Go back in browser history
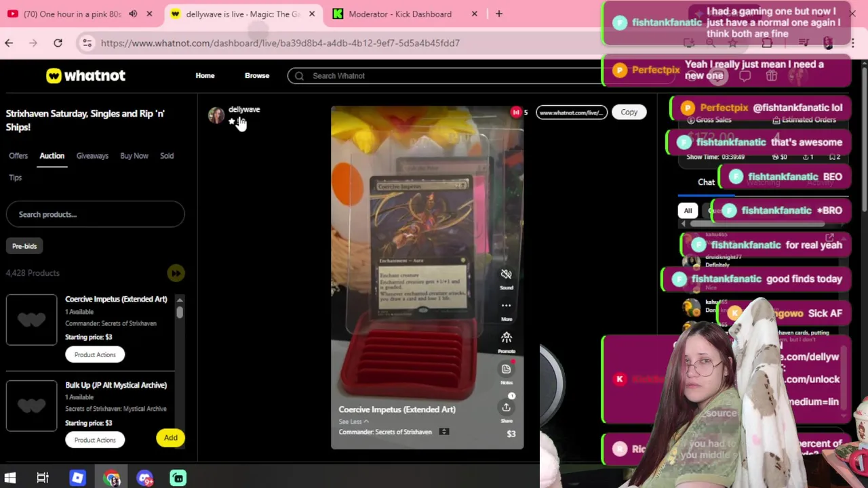The height and width of the screenshot is (488, 868). [9, 43]
